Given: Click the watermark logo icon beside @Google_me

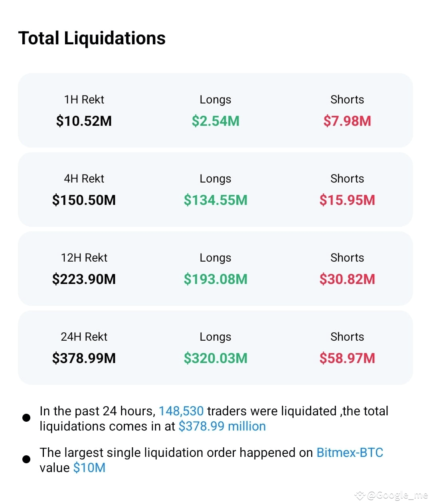Looking at the screenshot, I should (360, 496).
